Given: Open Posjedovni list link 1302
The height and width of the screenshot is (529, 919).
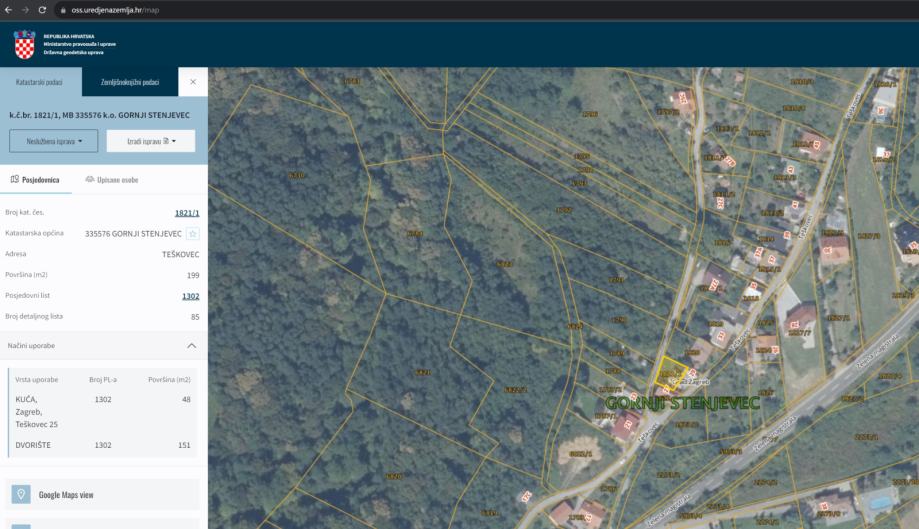Looking at the screenshot, I should click(x=190, y=296).
